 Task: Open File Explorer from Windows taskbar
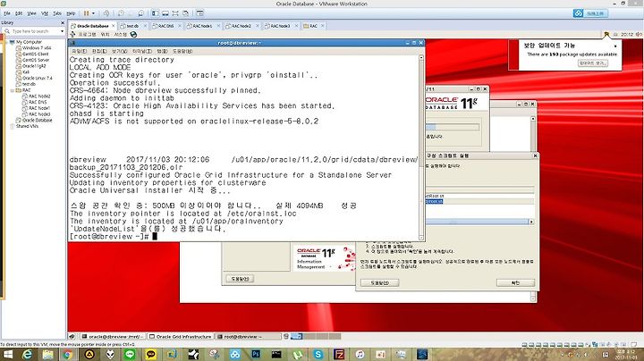pos(47,354)
